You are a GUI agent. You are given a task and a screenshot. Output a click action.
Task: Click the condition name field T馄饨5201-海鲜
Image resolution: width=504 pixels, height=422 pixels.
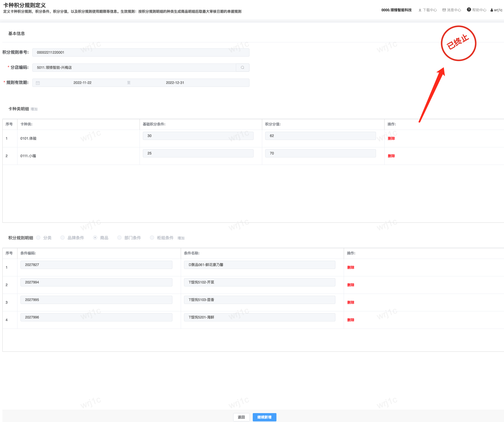260,317
